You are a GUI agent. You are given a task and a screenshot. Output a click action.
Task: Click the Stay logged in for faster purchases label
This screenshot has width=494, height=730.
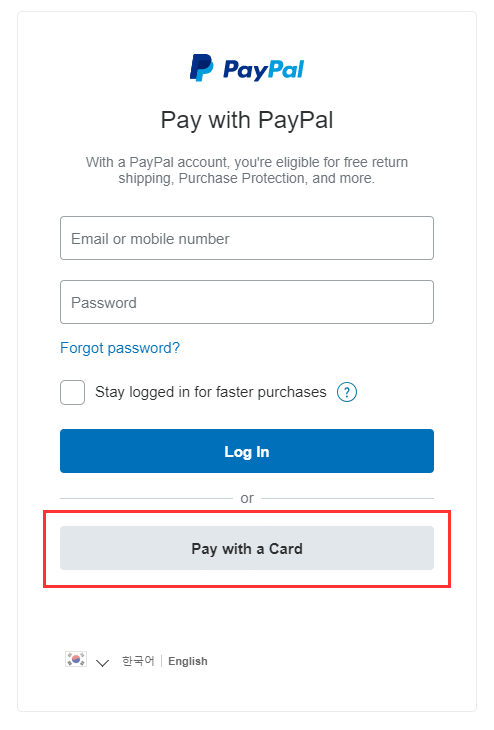(x=210, y=392)
